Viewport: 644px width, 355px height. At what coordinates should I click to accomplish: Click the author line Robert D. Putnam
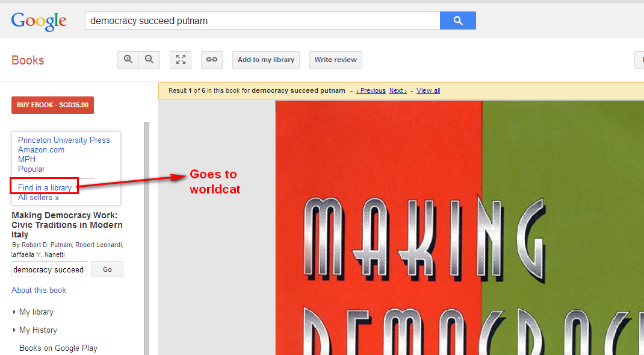pos(68,250)
